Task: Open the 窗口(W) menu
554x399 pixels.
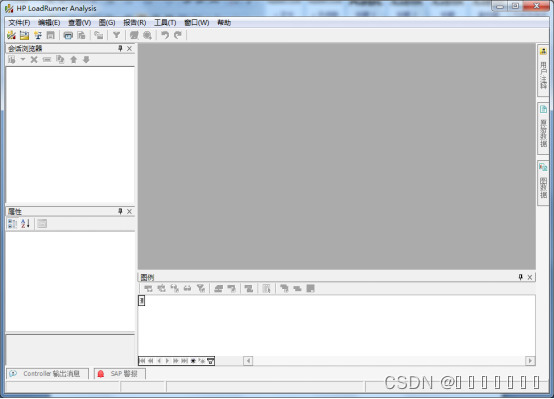Action: pyautogui.click(x=196, y=23)
